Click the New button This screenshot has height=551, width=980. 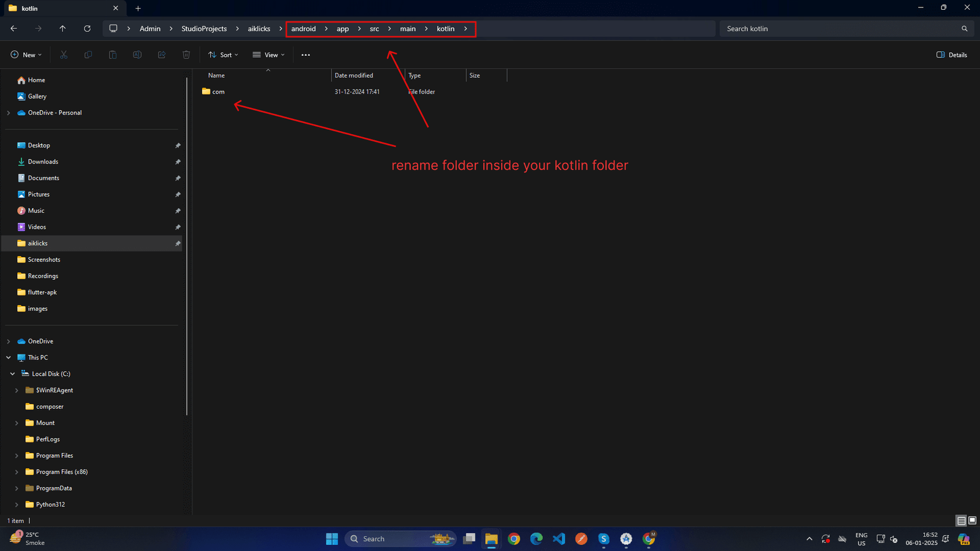click(26, 55)
